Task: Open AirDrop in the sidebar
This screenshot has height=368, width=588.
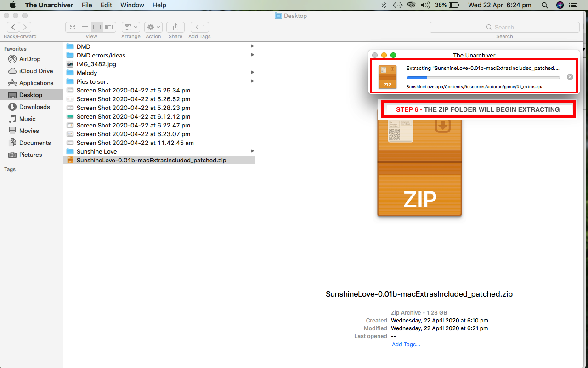Action: pyautogui.click(x=30, y=59)
